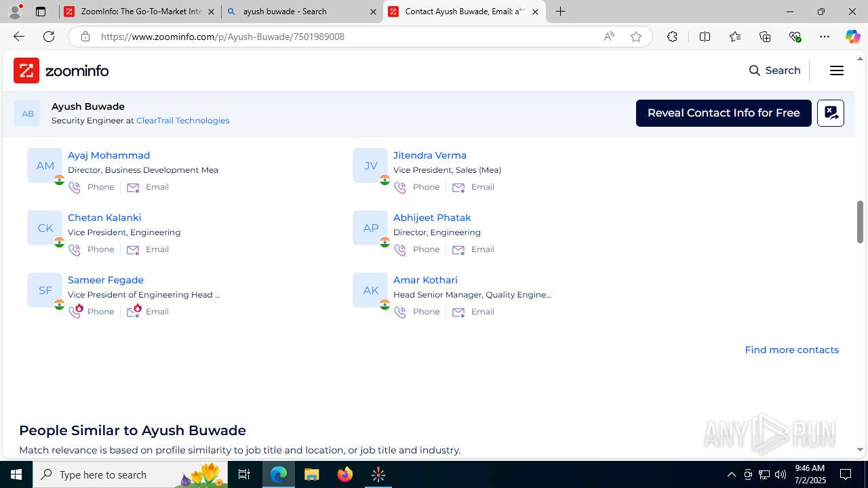
Task: Go back to previous page
Action: 18,37
